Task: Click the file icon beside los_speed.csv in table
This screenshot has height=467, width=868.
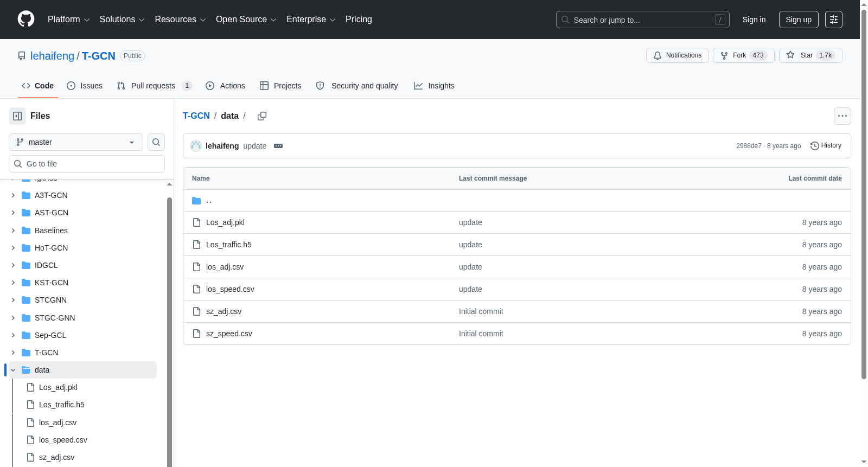Action: pos(197,289)
